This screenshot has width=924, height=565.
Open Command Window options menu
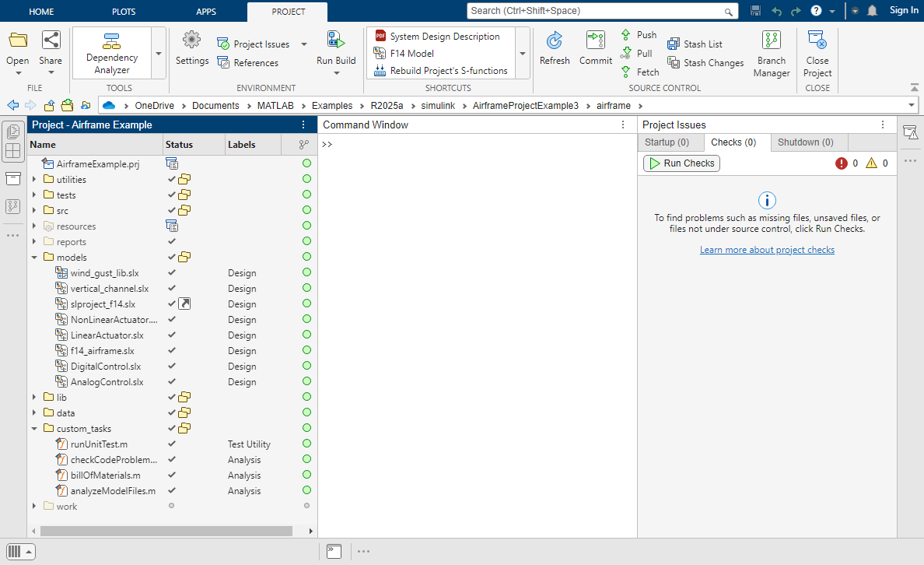tap(623, 125)
